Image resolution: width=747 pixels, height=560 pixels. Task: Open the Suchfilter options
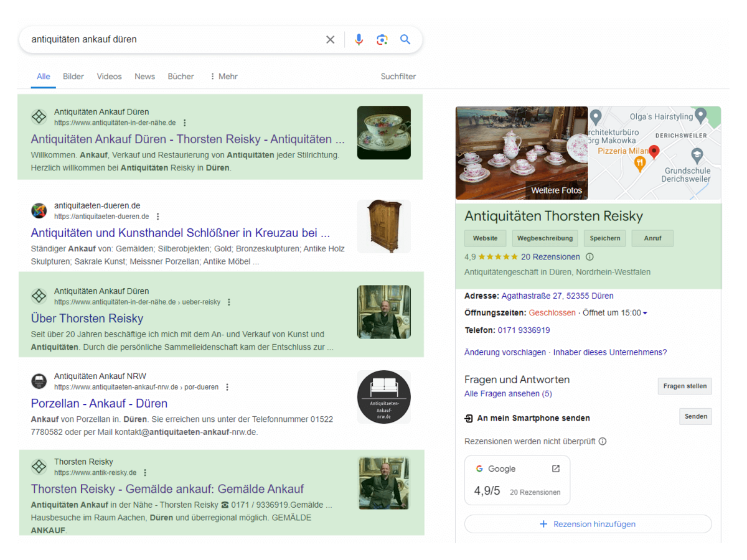398,77
